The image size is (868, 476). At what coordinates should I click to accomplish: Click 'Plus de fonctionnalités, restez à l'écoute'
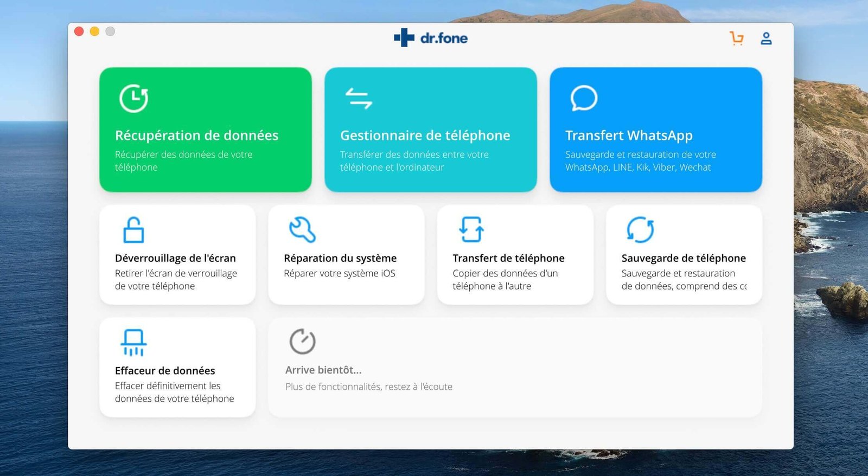[369, 387]
